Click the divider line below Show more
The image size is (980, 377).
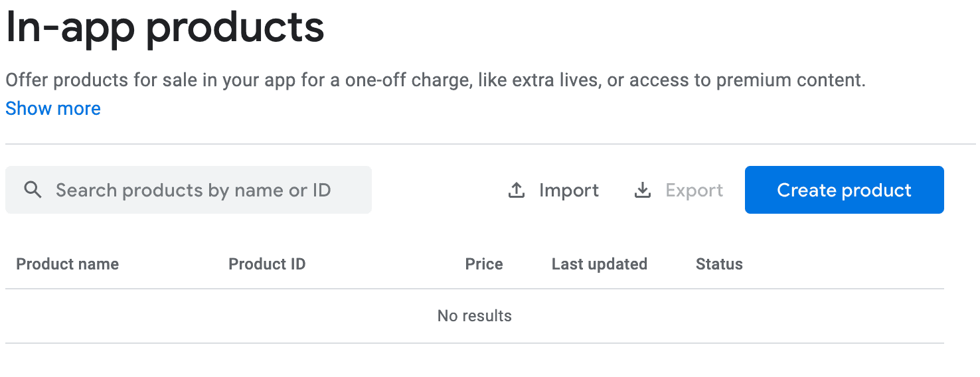(490, 144)
